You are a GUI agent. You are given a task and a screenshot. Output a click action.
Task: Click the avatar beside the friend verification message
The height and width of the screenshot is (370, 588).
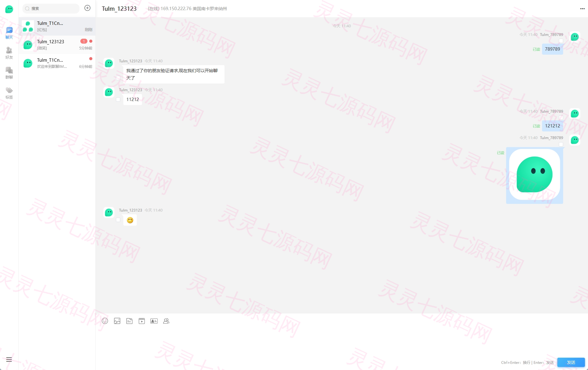[x=109, y=63]
